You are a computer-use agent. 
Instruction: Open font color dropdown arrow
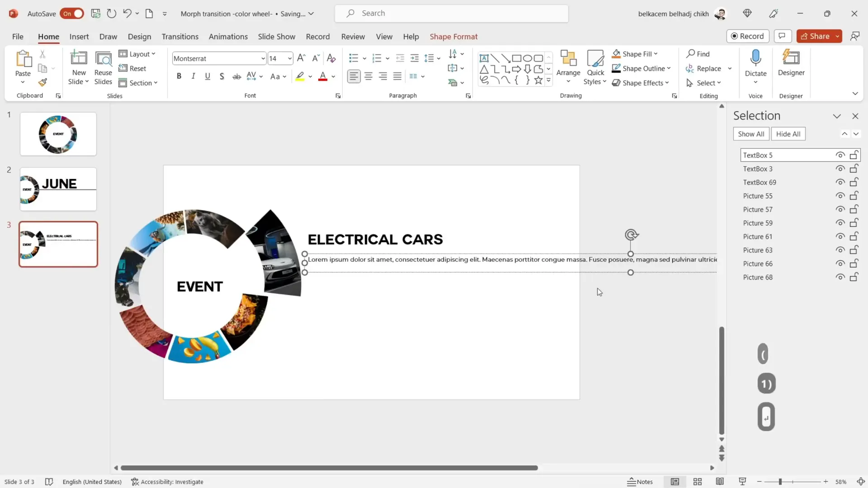(x=333, y=76)
